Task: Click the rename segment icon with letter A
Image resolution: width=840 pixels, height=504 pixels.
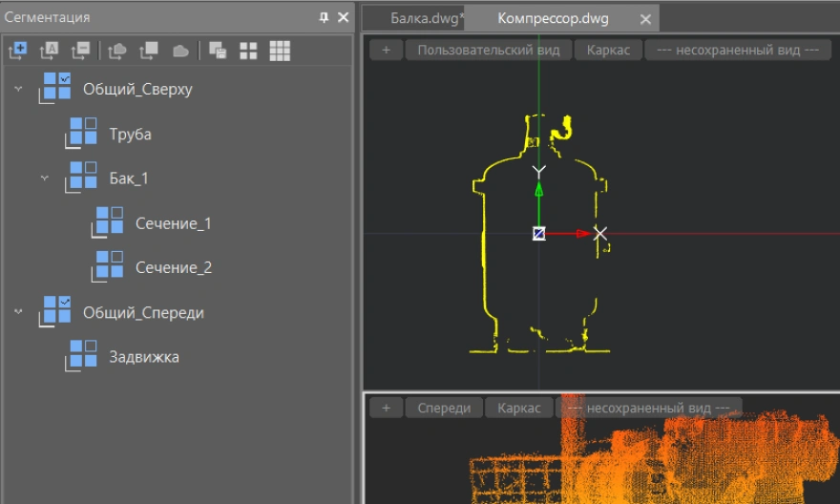Action: pos(49,52)
